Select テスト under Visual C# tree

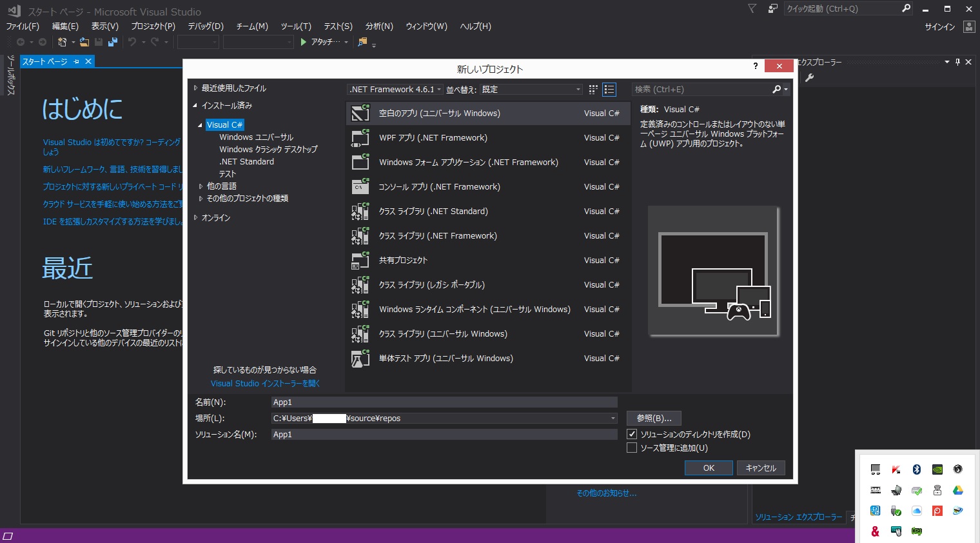(228, 174)
